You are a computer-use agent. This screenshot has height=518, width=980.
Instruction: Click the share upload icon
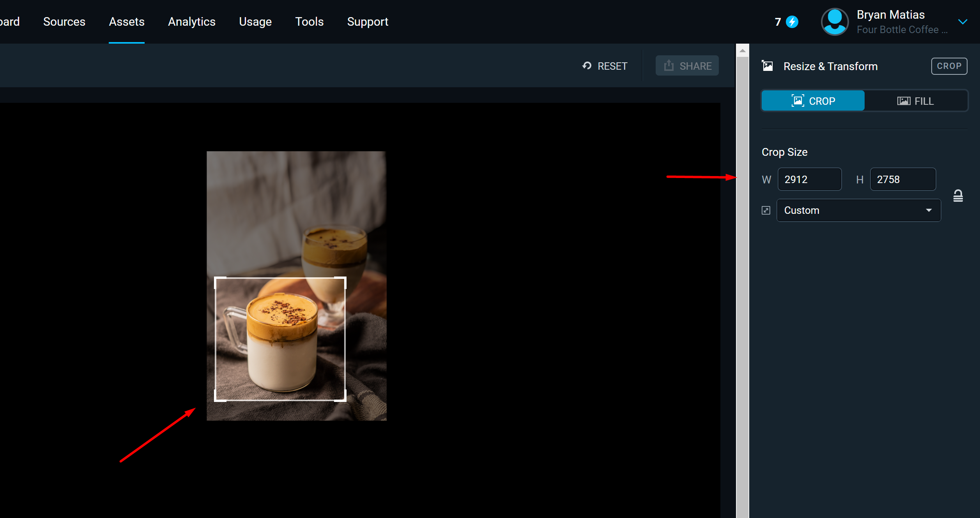pos(669,65)
